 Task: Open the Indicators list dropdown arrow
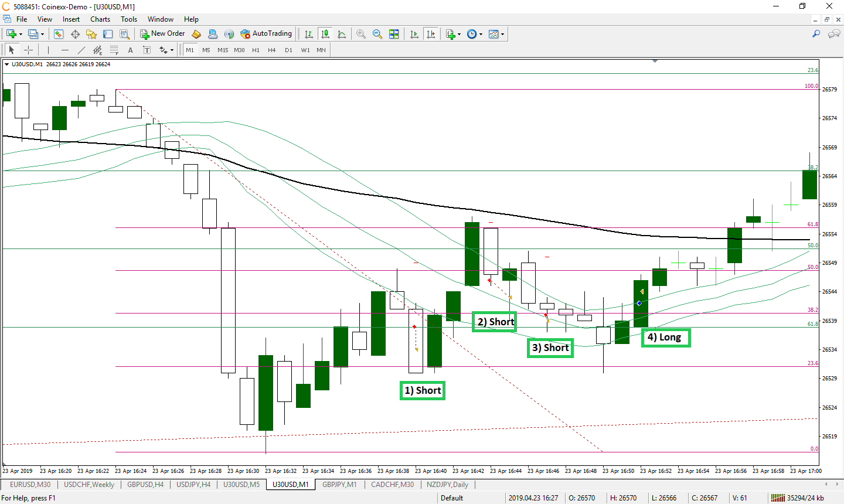pos(459,34)
